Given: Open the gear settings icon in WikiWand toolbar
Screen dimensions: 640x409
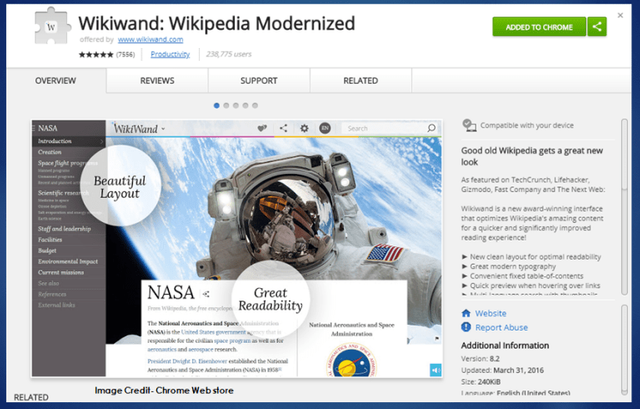Looking at the screenshot, I should (x=304, y=128).
